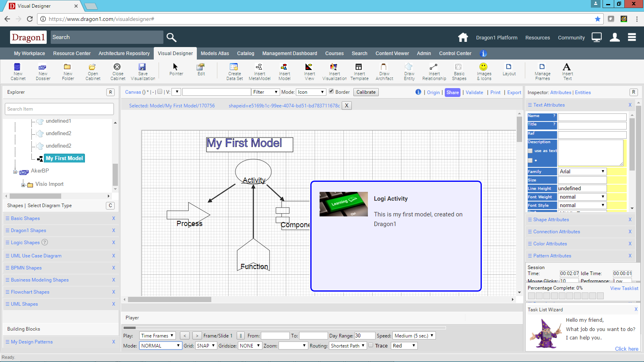The height and width of the screenshot is (362, 644).
Task: Open the Architecture Repository tab
Action: 124,53
